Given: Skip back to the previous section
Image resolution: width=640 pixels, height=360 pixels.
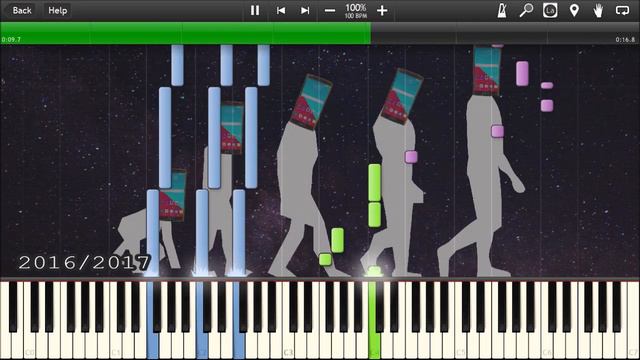Looking at the screenshot, I should [281, 10].
